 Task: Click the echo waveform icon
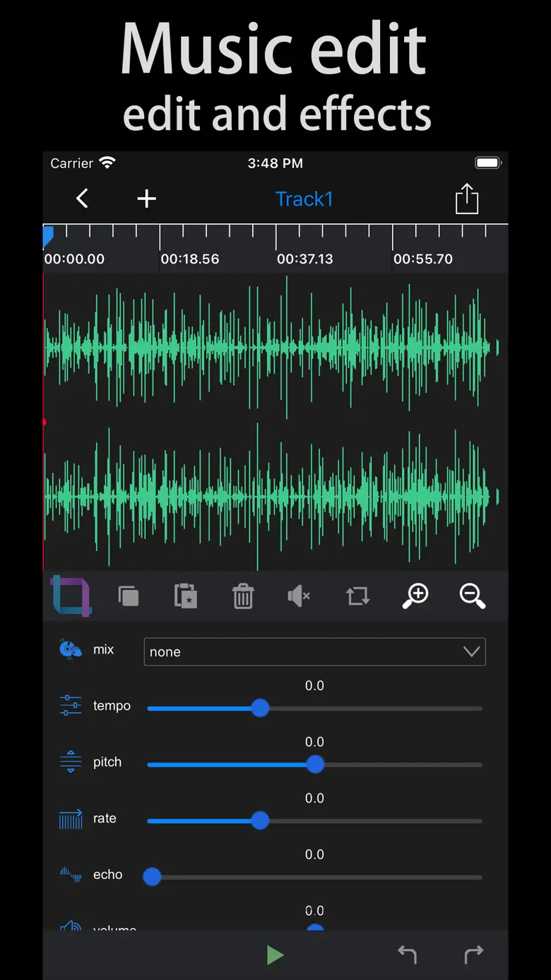coord(71,875)
